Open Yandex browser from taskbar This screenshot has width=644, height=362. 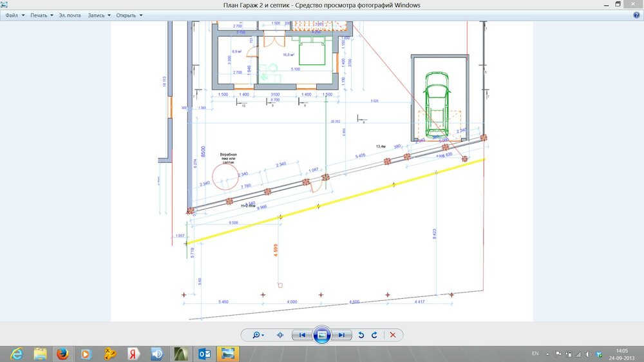pyautogui.click(x=133, y=354)
